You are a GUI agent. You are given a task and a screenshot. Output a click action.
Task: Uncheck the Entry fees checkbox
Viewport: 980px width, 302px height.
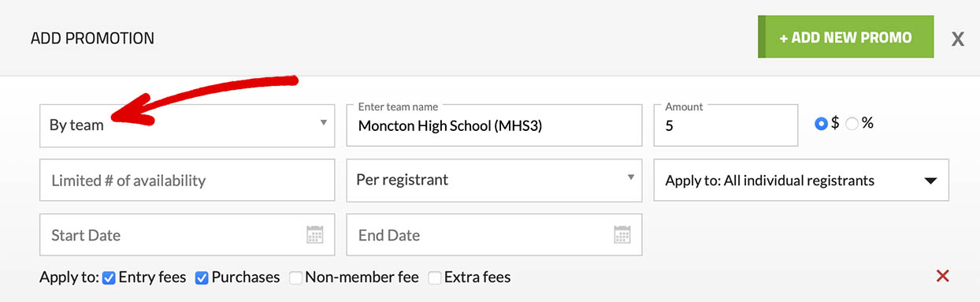click(x=110, y=278)
